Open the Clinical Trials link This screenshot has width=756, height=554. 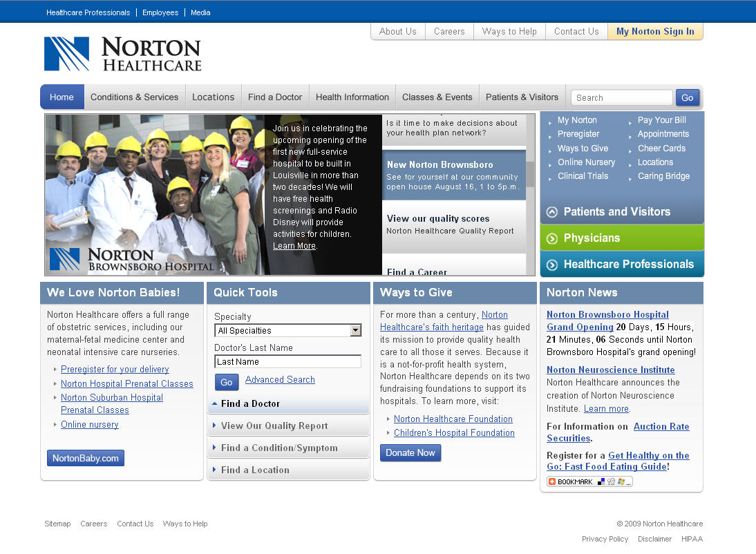point(583,176)
